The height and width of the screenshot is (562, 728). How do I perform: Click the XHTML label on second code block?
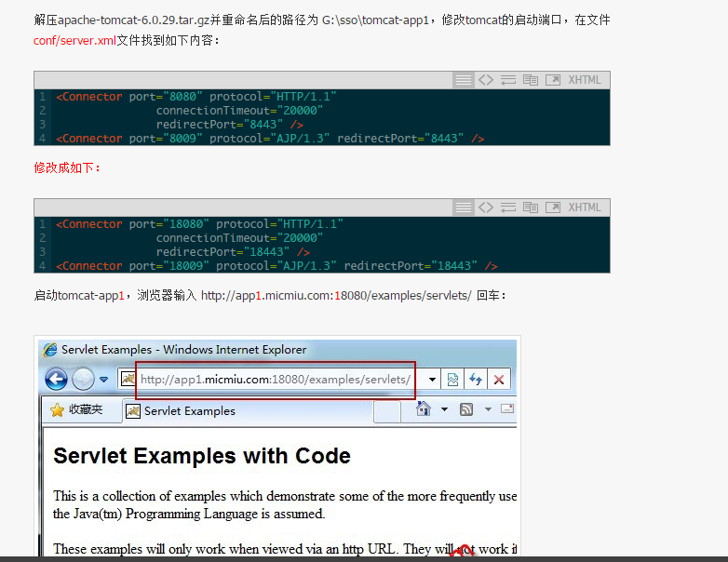point(585,207)
